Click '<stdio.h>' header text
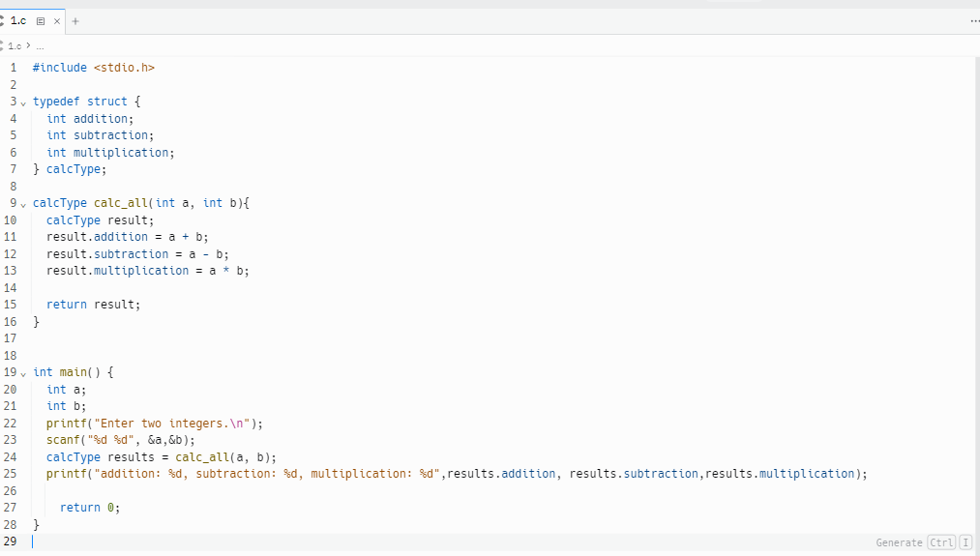 [125, 68]
